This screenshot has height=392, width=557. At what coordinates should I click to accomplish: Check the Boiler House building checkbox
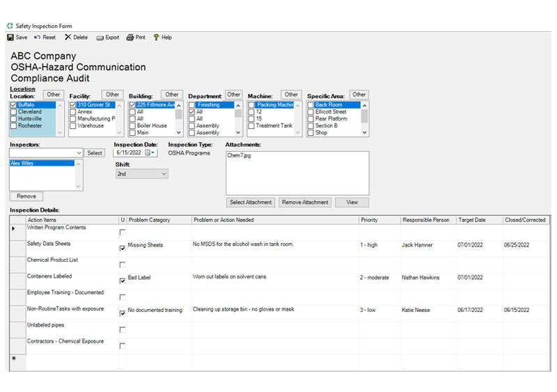coord(132,126)
